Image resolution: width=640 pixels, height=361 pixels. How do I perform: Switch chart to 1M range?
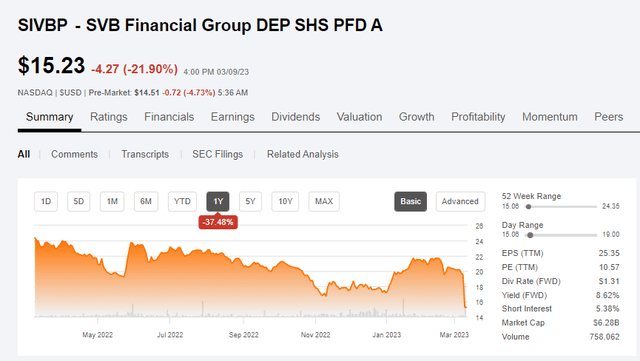pyautogui.click(x=112, y=201)
